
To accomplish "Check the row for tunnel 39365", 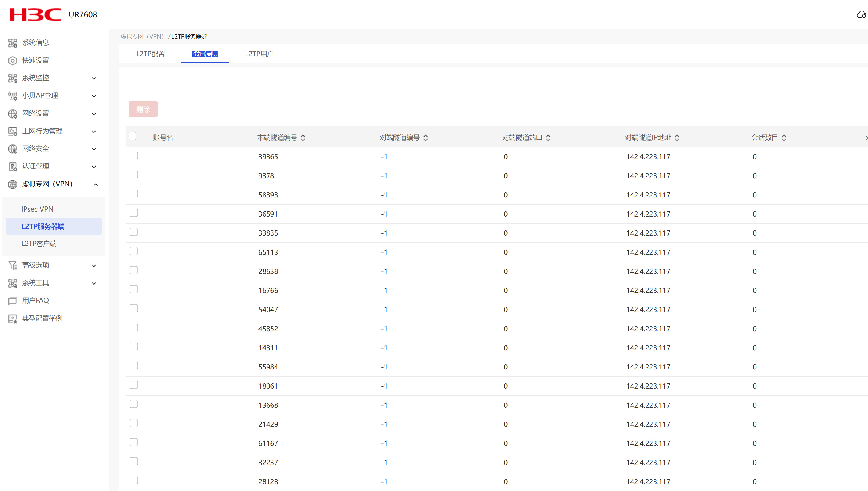I will [x=134, y=155].
